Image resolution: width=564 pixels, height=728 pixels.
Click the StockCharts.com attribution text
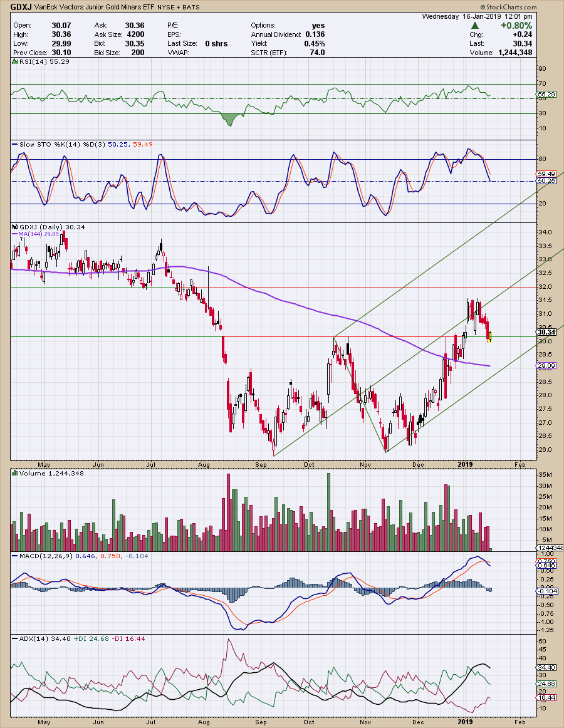point(508,8)
